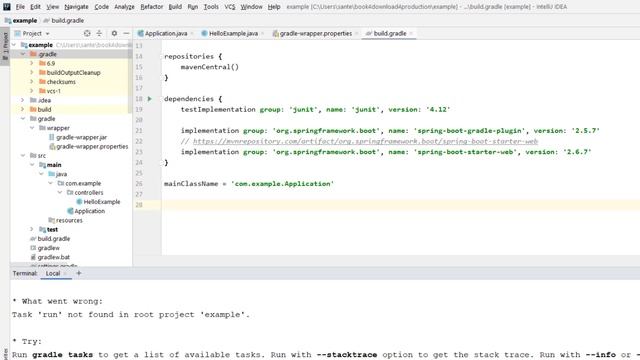
Task: Collapse the src folder
Action: (23, 156)
